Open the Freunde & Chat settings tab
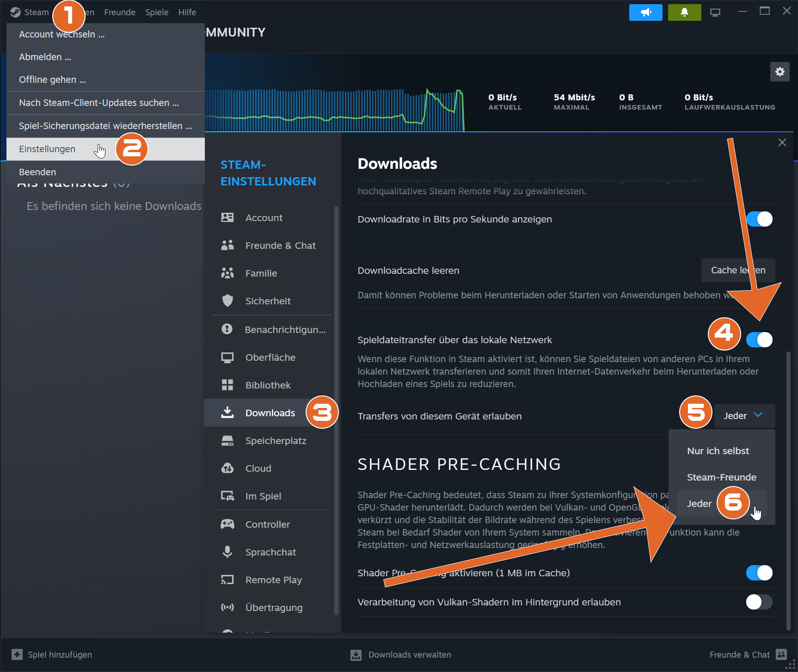The width and height of the screenshot is (798, 672). pyautogui.click(x=268, y=246)
